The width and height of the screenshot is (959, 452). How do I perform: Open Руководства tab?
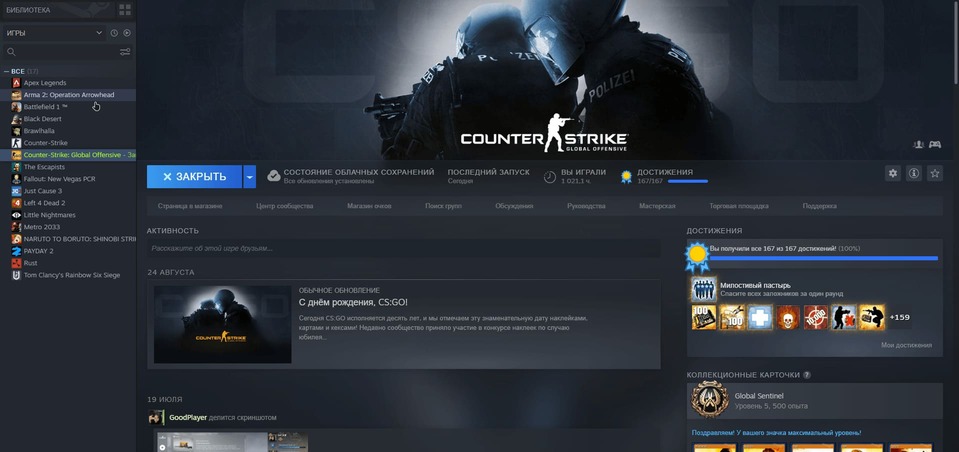586,206
